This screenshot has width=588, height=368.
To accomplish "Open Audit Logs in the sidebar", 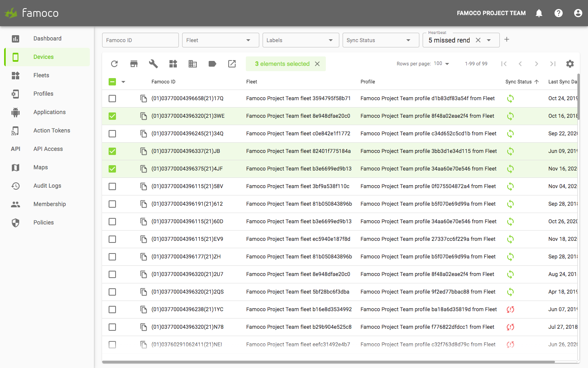I will tap(47, 186).
